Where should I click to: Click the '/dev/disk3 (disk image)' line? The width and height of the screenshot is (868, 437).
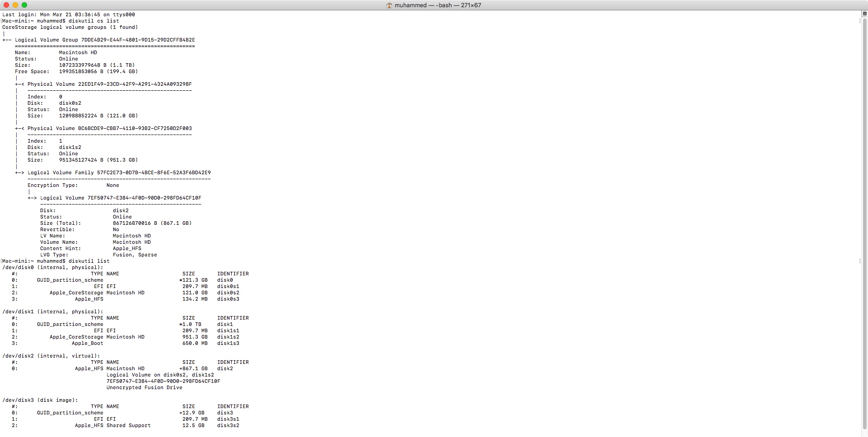pyautogui.click(x=40, y=400)
